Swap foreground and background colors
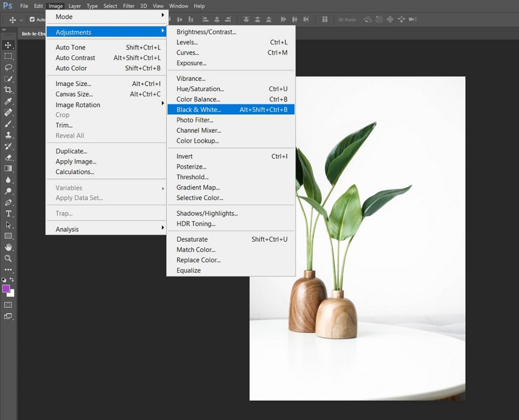 point(12,279)
